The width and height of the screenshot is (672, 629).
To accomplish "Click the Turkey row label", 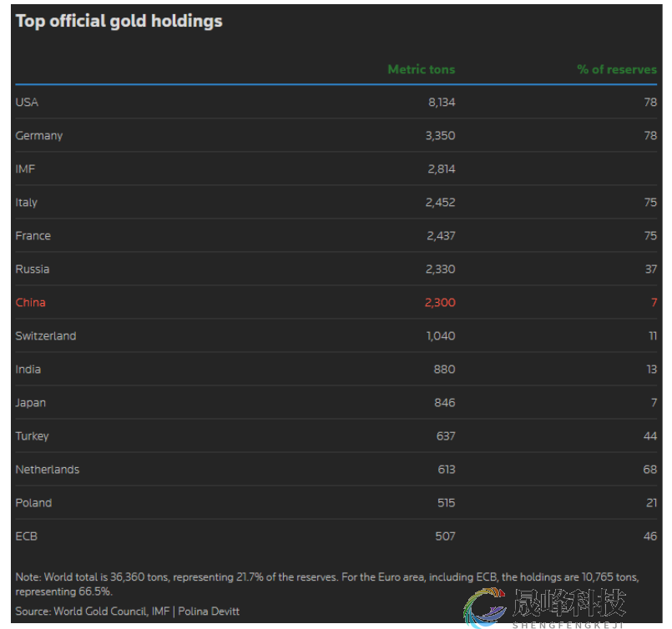I will 32,435.
